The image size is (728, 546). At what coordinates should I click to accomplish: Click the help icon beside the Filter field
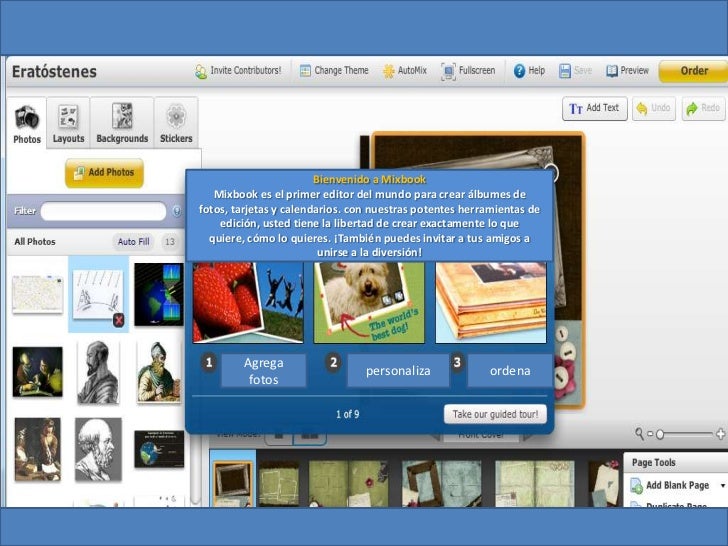tap(177, 211)
